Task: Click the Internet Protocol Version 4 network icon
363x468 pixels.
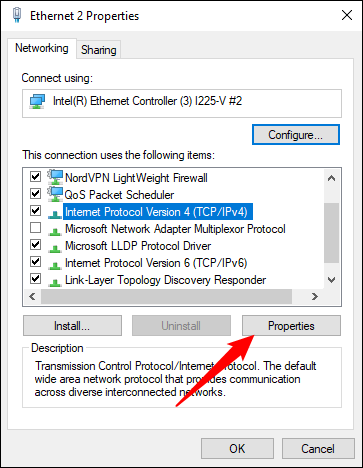Action: (55, 214)
